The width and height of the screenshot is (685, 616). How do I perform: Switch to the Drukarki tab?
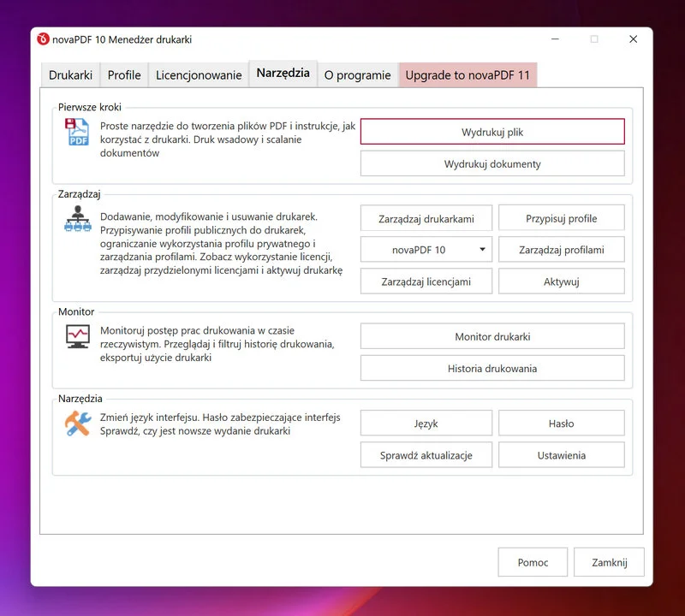(70, 75)
